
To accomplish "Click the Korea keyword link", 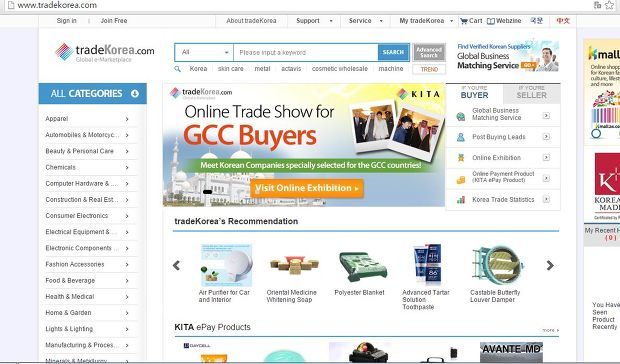I will pos(198,69).
